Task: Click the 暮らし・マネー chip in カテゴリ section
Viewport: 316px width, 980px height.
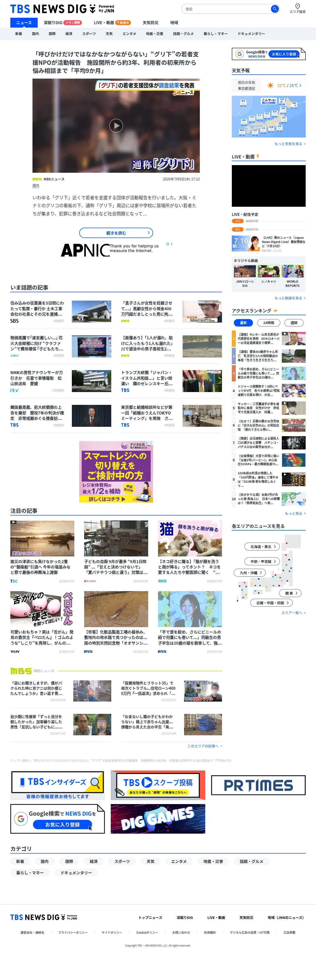Action: 30,873
